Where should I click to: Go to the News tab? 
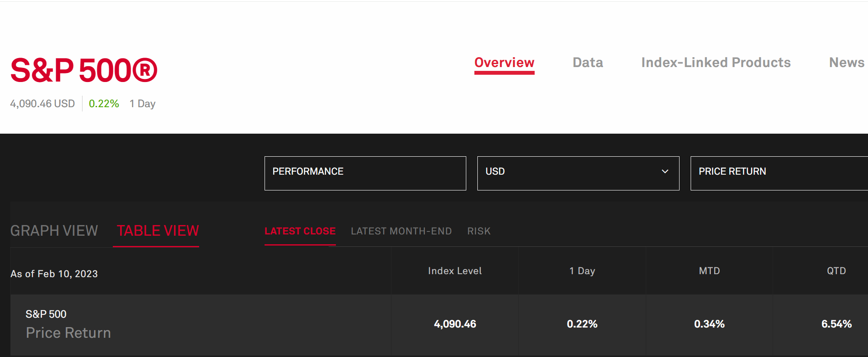pyautogui.click(x=847, y=63)
